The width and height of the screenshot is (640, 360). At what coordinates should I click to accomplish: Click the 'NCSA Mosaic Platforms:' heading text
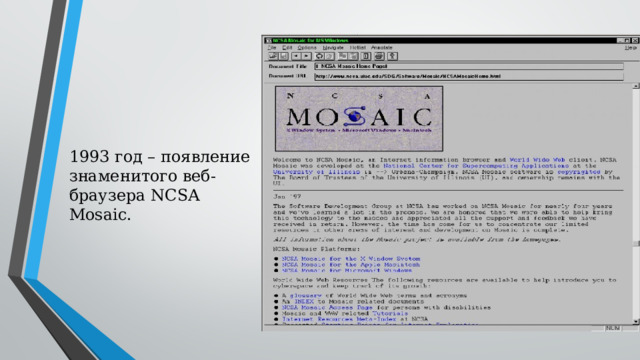point(317,249)
